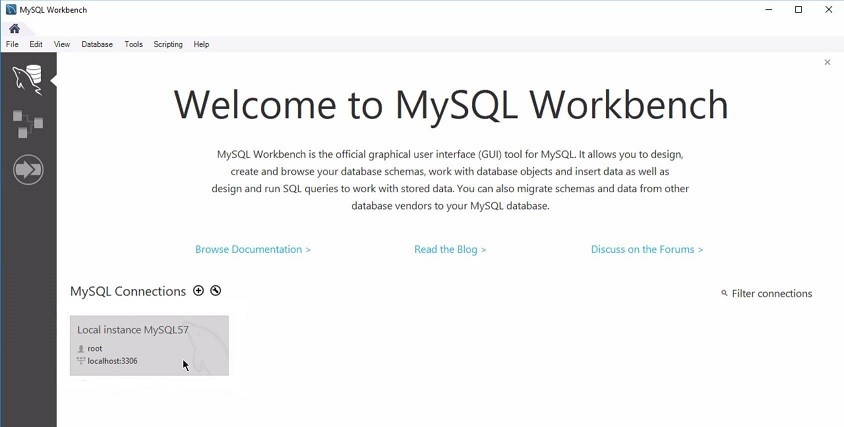Click the Read the Blog link
The width and height of the screenshot is (844, 427).
[x=450, y=249]
